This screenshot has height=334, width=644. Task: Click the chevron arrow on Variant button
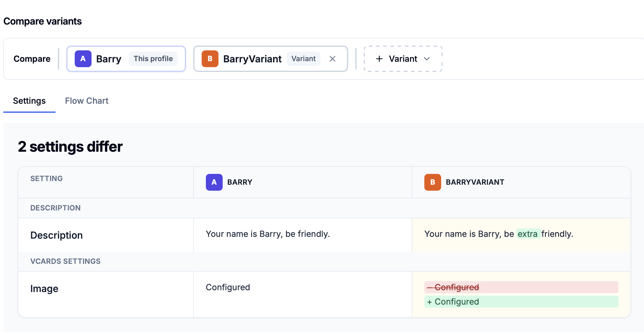(x=427, y=59)
